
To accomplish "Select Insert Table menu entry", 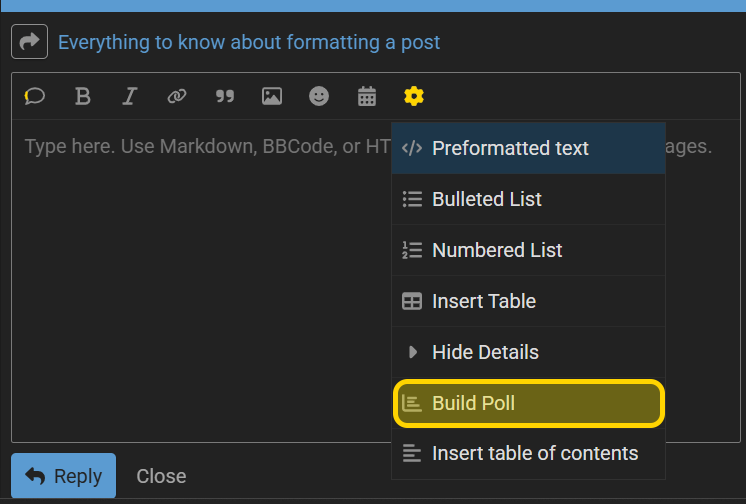I will [x=528, y=301].
